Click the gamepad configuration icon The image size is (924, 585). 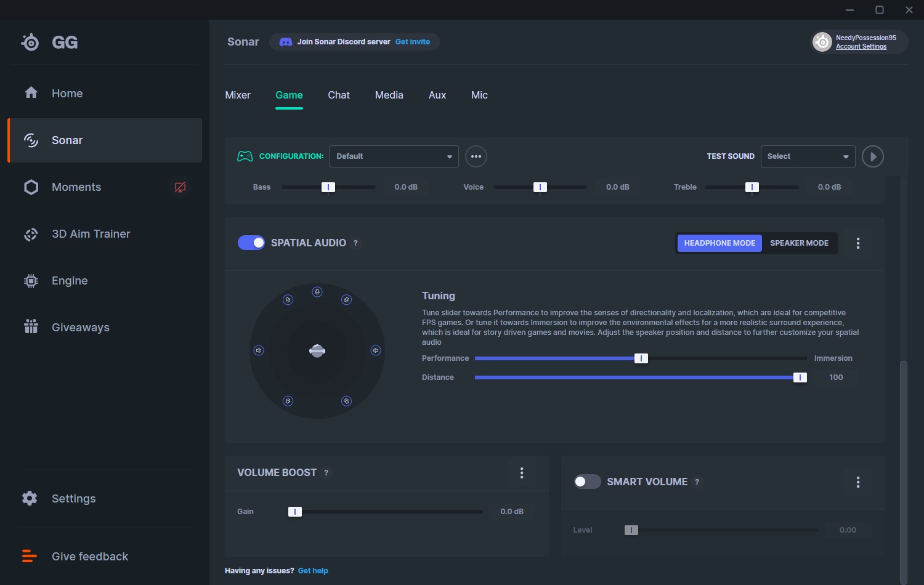pos(245,156)
